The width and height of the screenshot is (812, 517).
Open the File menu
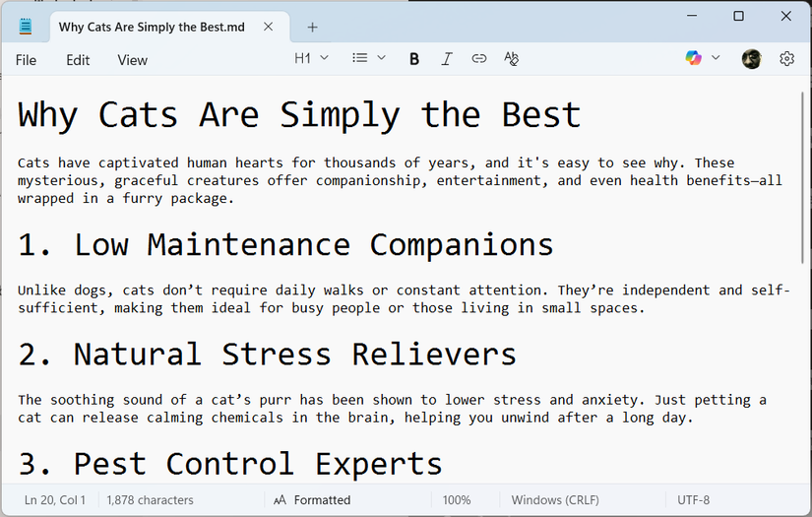click(x=26, y=60)
